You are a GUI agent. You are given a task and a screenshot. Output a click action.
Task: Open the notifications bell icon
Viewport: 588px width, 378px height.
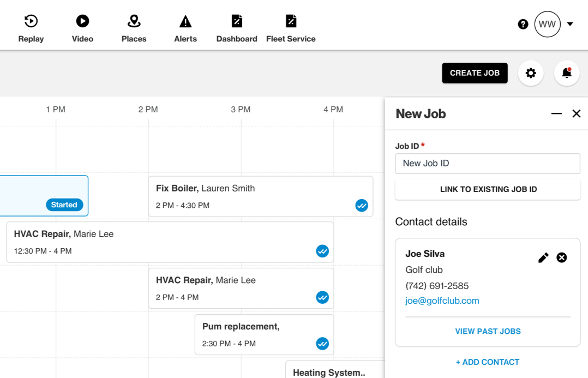[567, 73]
